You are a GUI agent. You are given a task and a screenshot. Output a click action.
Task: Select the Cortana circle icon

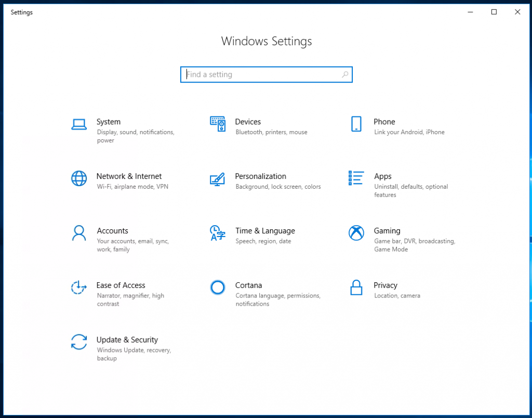[218, 288]
